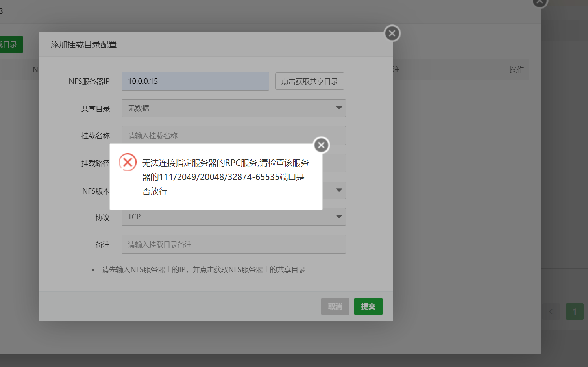This screenshot has width=588, height=367.
Task: Click the 提交 button
Action: (x=368, y=306)
